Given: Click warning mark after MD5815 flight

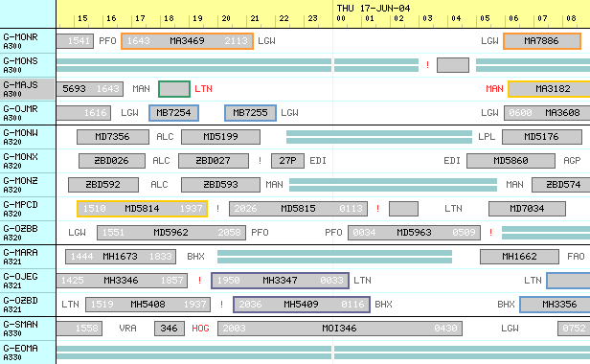Looking at the screenshot, I should [377, 209].
